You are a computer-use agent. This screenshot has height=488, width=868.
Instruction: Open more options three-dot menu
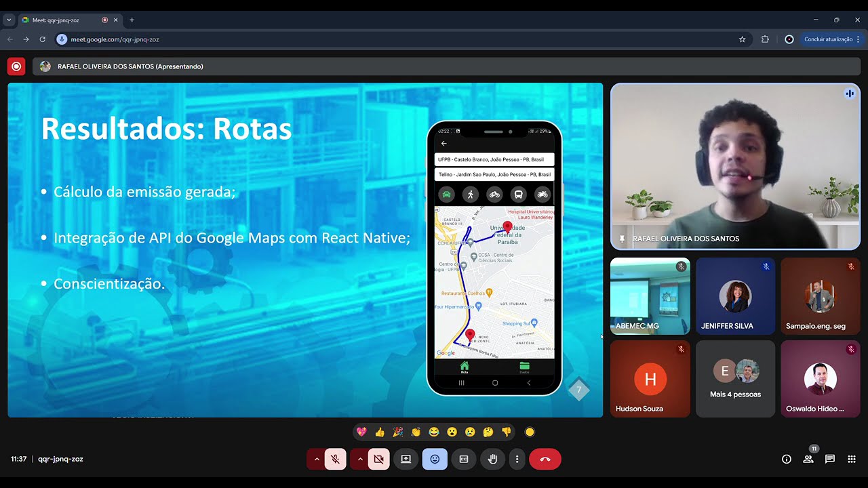(517, 459)
